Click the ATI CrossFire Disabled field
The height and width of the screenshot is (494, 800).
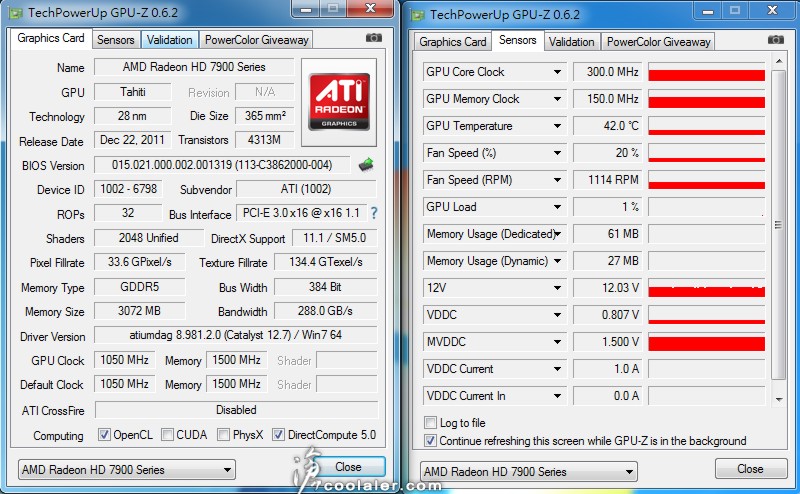pos(236,410)
